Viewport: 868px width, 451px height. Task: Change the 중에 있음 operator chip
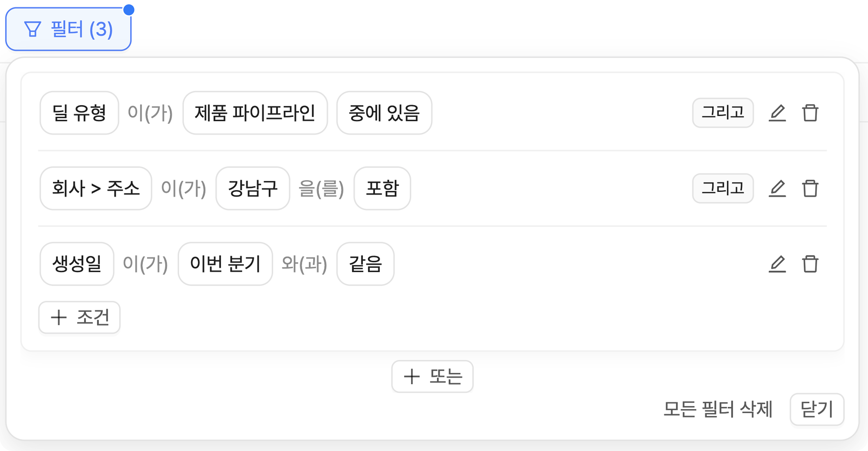point(384,113)
